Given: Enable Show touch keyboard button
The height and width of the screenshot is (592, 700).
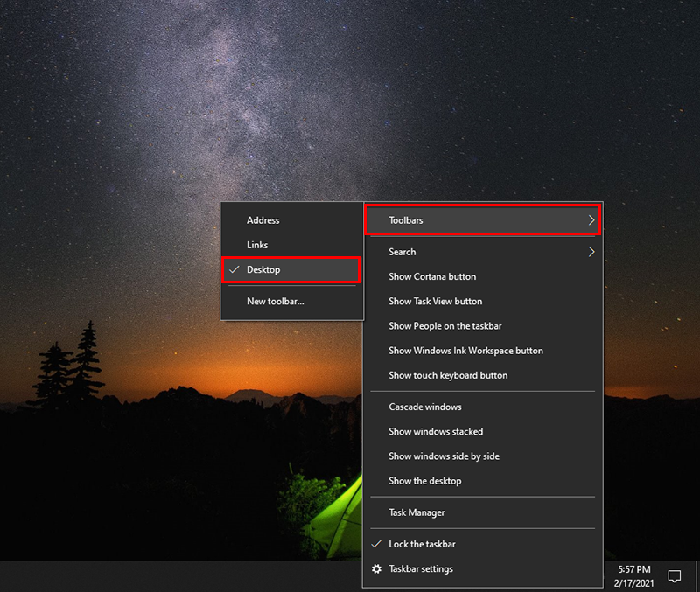Looking at the screenshot, I should click(x=483, y=375).
